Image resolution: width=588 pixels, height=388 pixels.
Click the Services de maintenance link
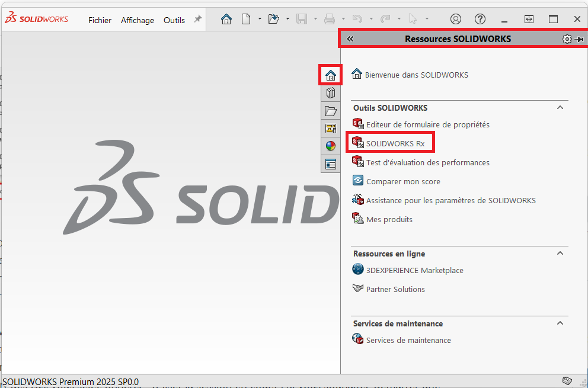(x=402, y=339)
